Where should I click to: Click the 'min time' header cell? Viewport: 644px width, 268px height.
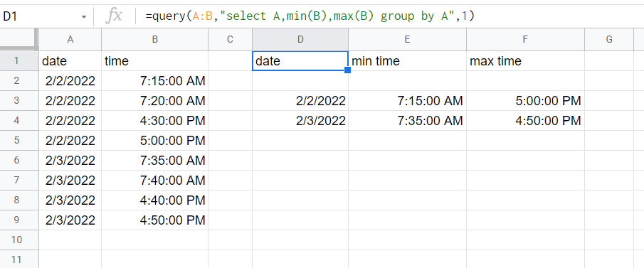tap(408, 61)
